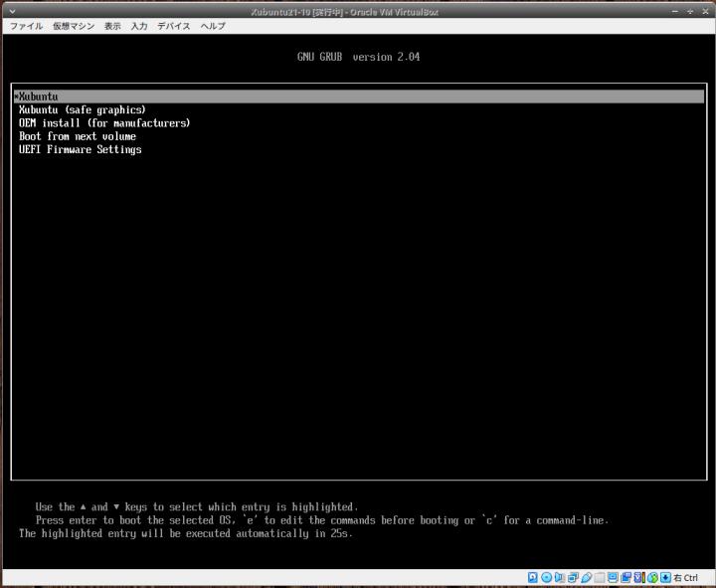Click the countdown text showing 25s
Image resolution: width=716 pixels, height=588 pixels.
(x=186, y=533)
